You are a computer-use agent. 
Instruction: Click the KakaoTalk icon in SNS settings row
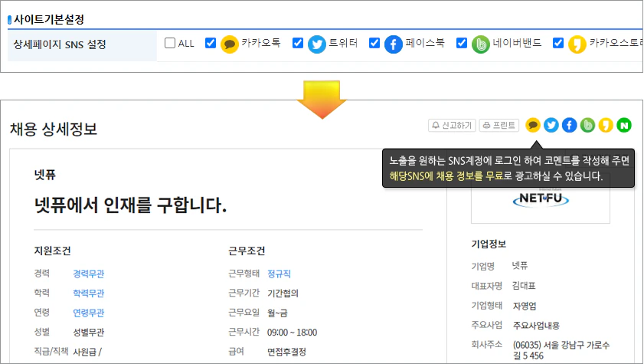point(230,44)
